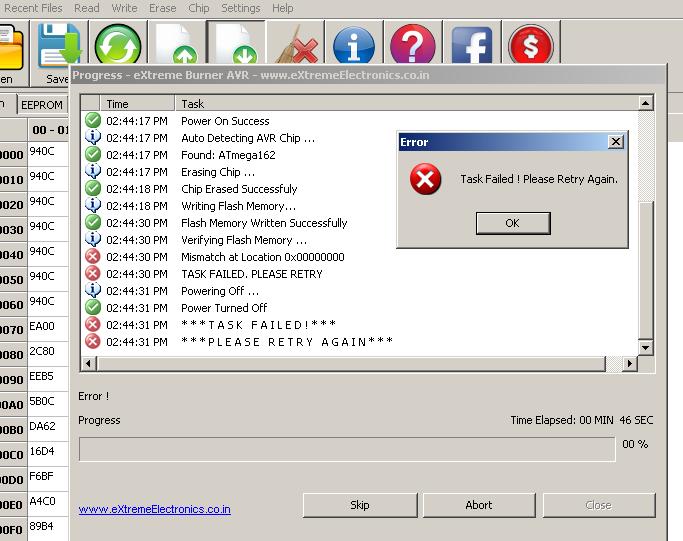Click the blue info icon in toolbar
Screen dimensions: 683x541
click(354, 45)
